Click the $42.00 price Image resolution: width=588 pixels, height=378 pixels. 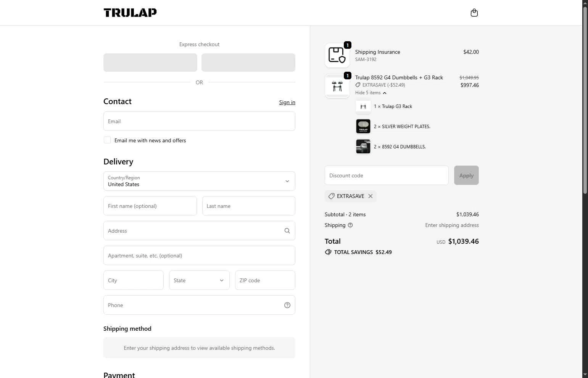pyautogui.click(x=471, y=52)
